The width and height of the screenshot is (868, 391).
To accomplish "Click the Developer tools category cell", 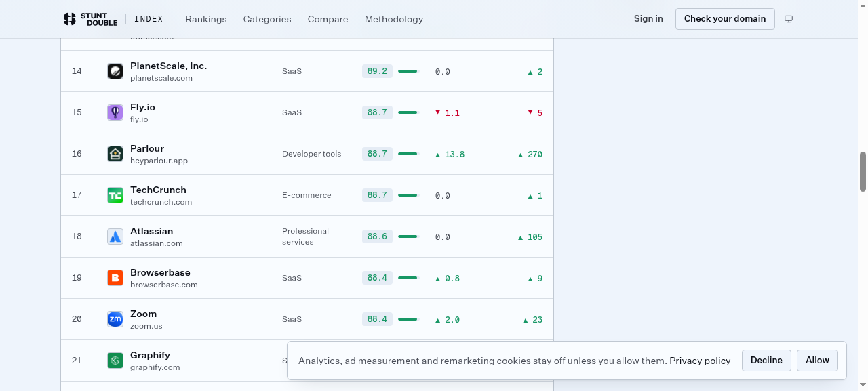I will [312, 154].
